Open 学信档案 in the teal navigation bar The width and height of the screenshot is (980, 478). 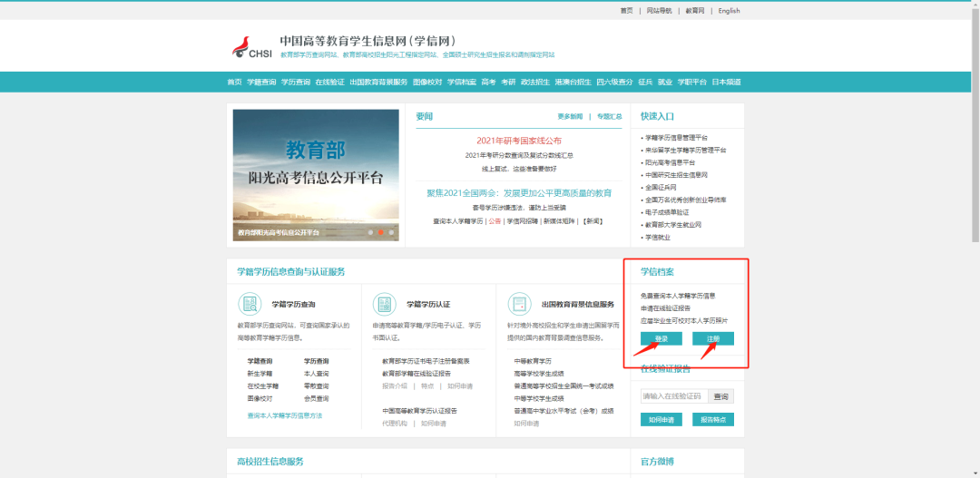(x=462, y=82)
